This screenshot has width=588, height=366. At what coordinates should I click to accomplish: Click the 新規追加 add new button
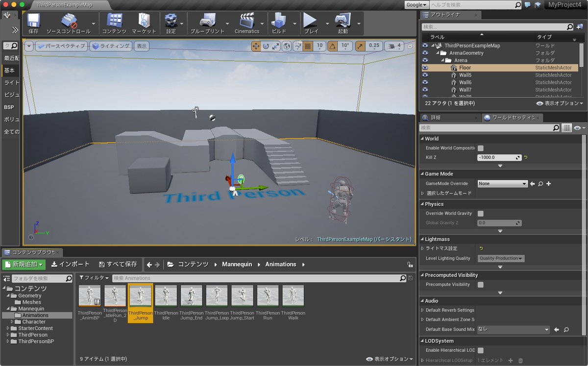tap(24, 265)
